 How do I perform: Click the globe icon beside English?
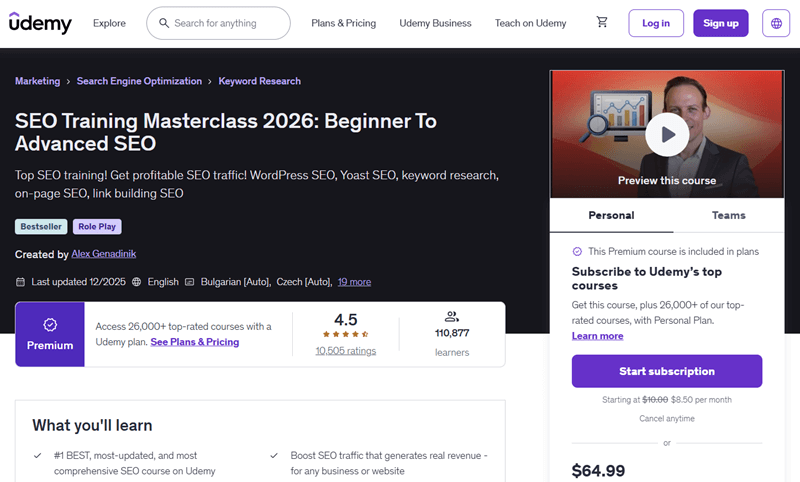click(x=136, y=282)
